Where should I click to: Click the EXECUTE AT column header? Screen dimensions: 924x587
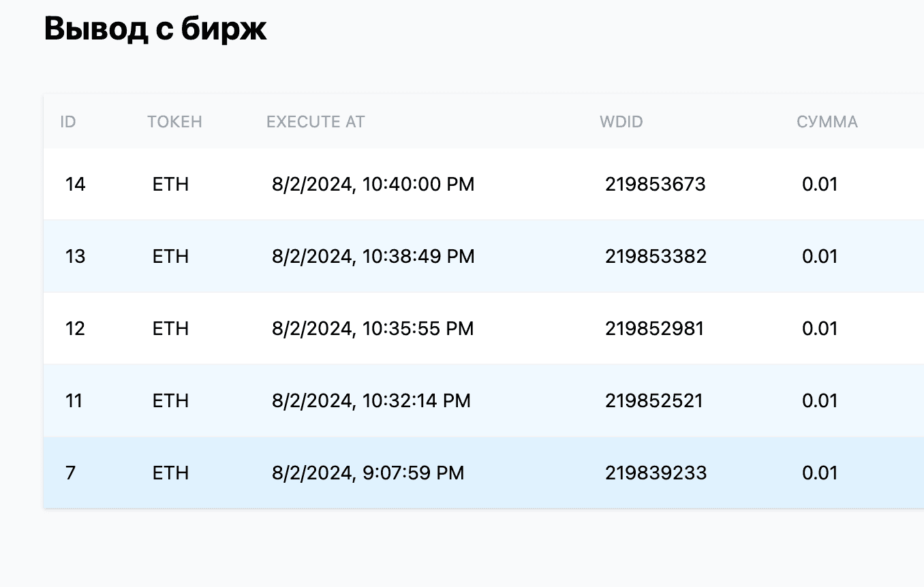point(315,122)
